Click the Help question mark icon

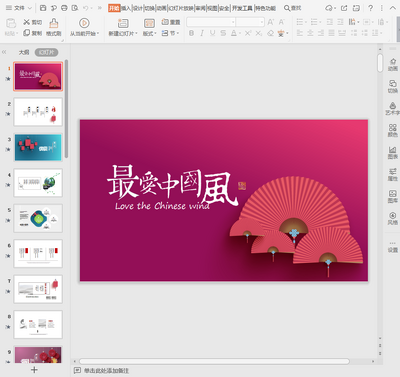click(x=370, y=8)
